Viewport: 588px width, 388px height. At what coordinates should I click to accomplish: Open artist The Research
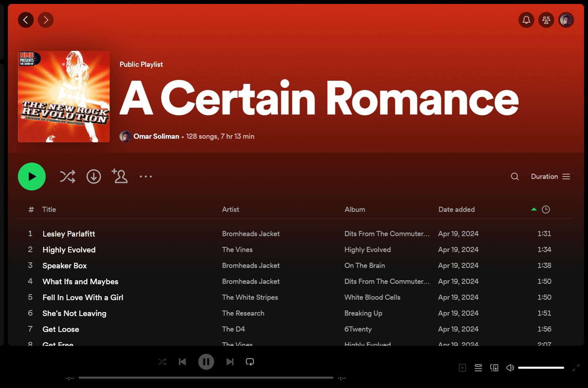coord(243,313)
